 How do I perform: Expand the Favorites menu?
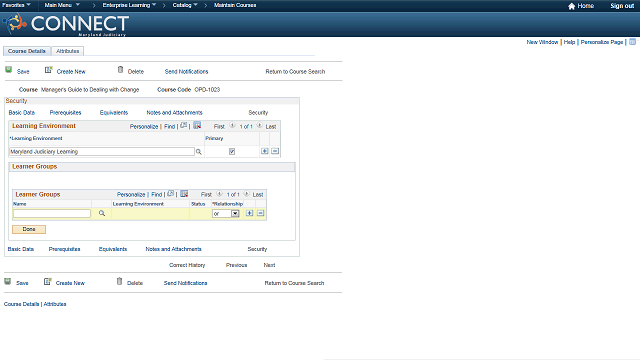tap(16, 5)
